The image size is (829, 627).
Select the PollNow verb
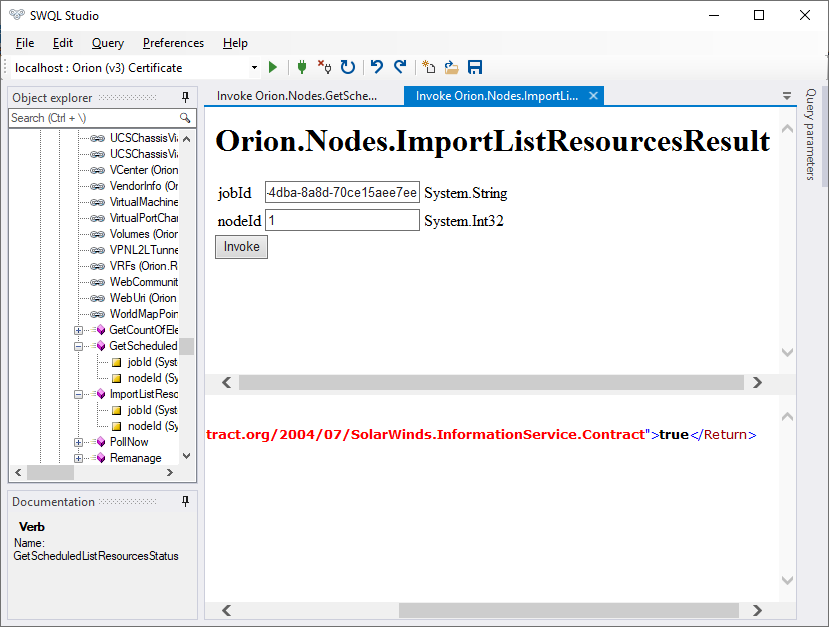point(129,442)
